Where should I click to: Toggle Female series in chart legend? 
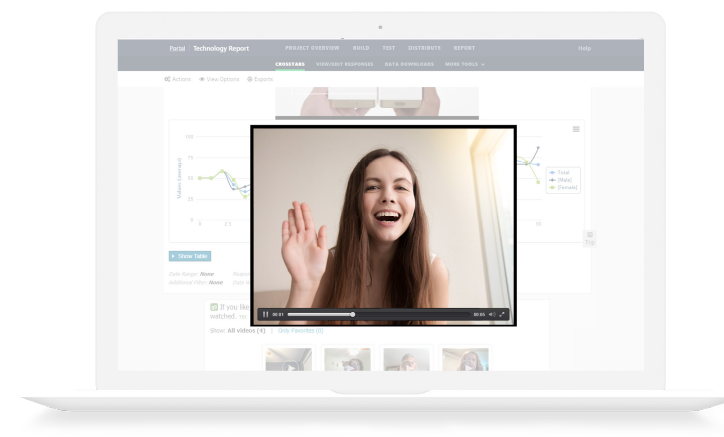coord(564,187)
